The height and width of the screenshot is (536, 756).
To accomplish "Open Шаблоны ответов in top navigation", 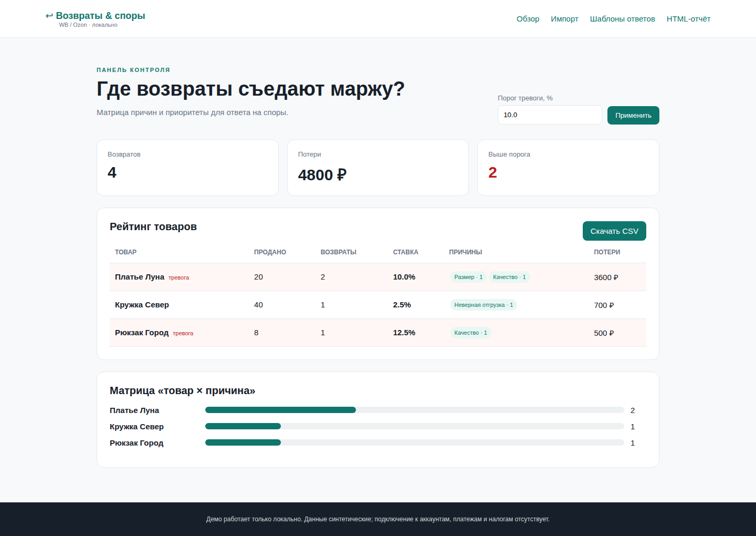I will coord(622,19).
